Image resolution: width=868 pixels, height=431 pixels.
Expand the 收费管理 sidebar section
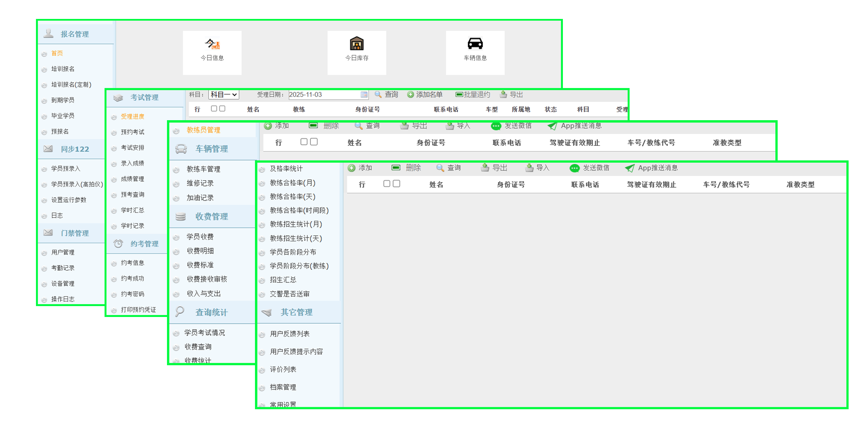(x=213, y=216)
